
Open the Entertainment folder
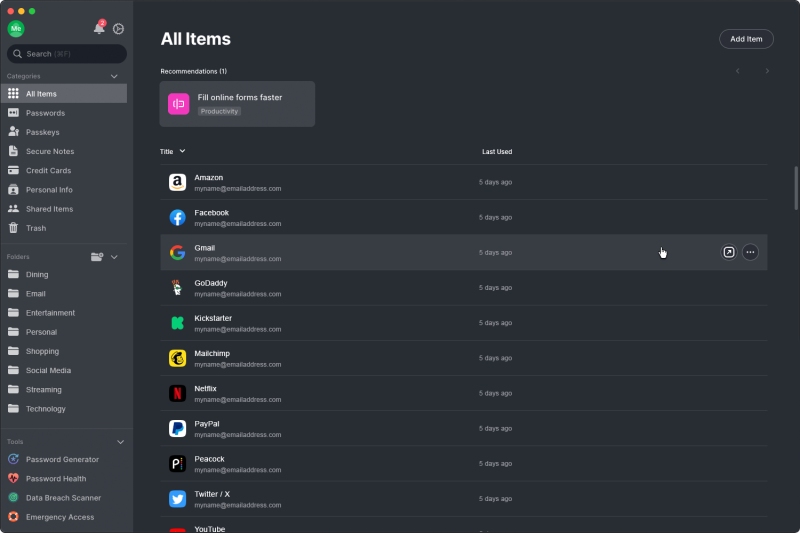64,313
